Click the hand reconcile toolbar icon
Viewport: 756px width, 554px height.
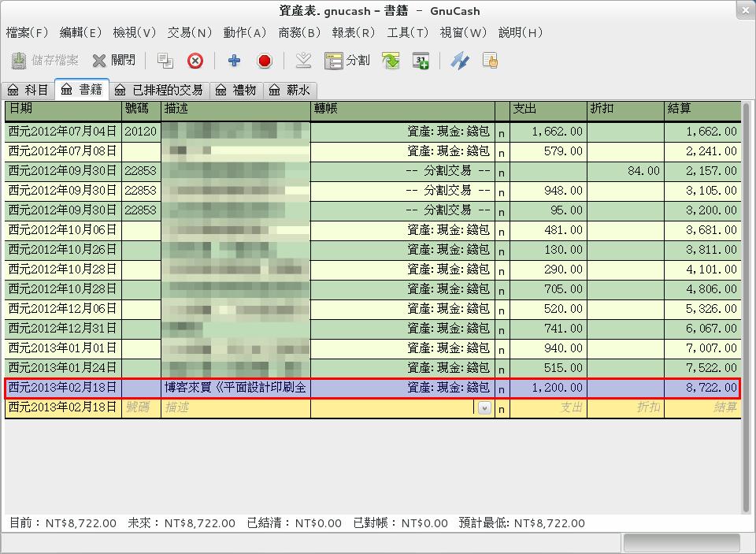click(x=490, y=61)
